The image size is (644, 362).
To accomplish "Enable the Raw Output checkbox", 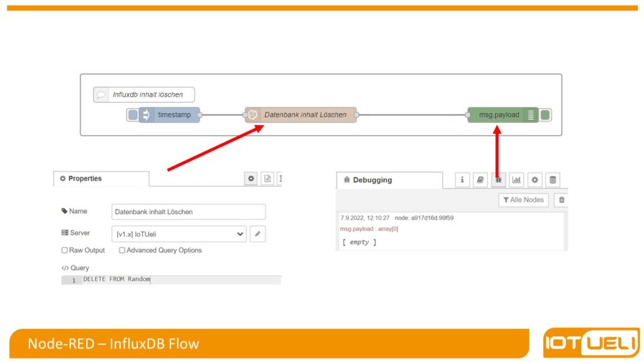I will 64,250.
